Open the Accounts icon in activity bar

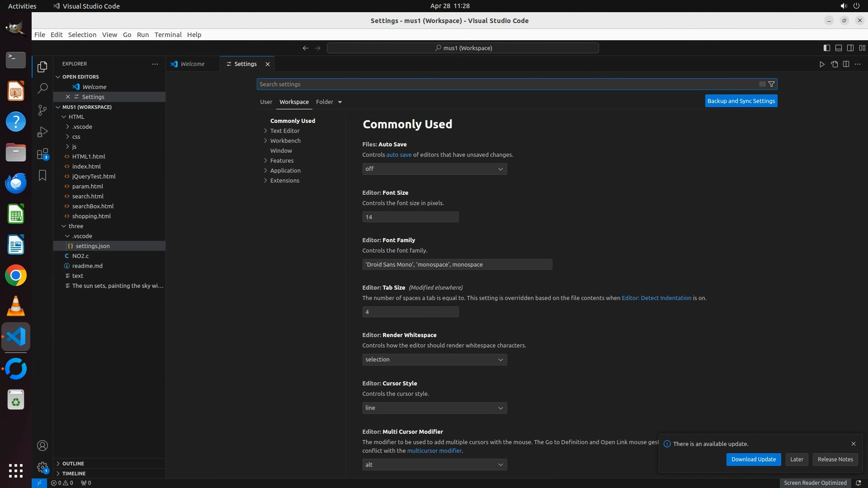(42, 446)
